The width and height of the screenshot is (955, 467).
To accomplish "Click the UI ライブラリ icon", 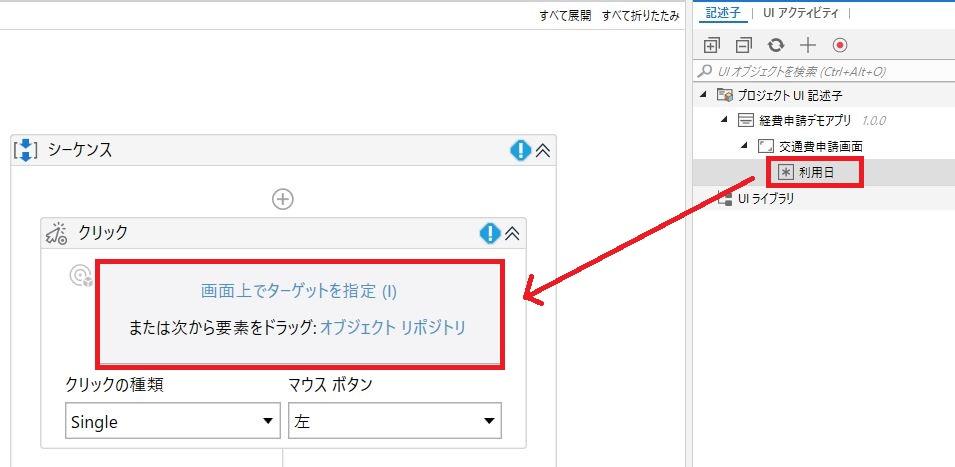I will tap(725, 198).
